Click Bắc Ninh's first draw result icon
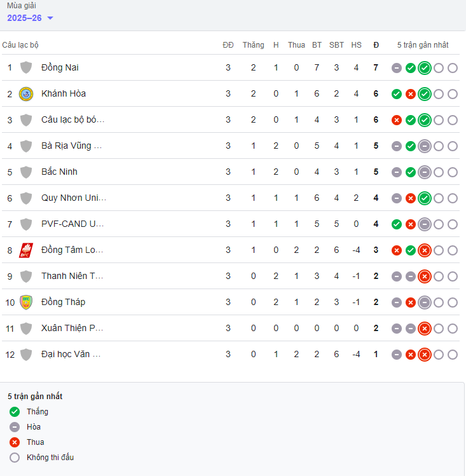This screenshot has height=476, width=466. tap(397, 172)
